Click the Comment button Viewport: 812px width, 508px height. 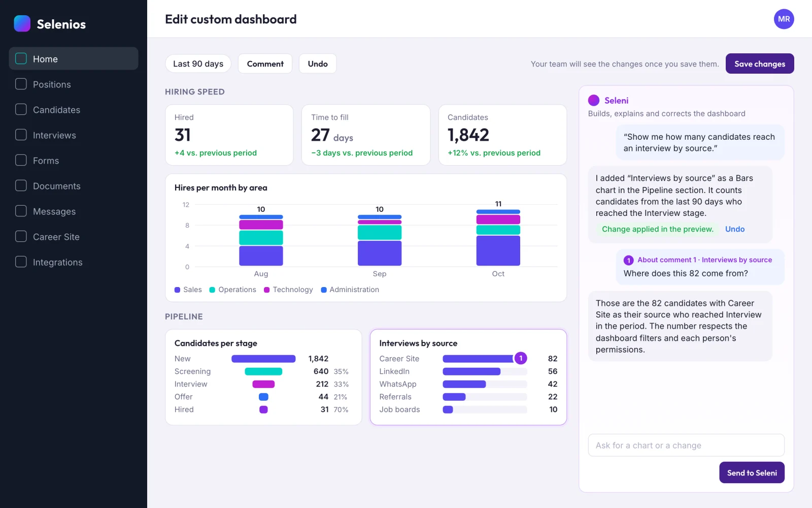(265, 63)
